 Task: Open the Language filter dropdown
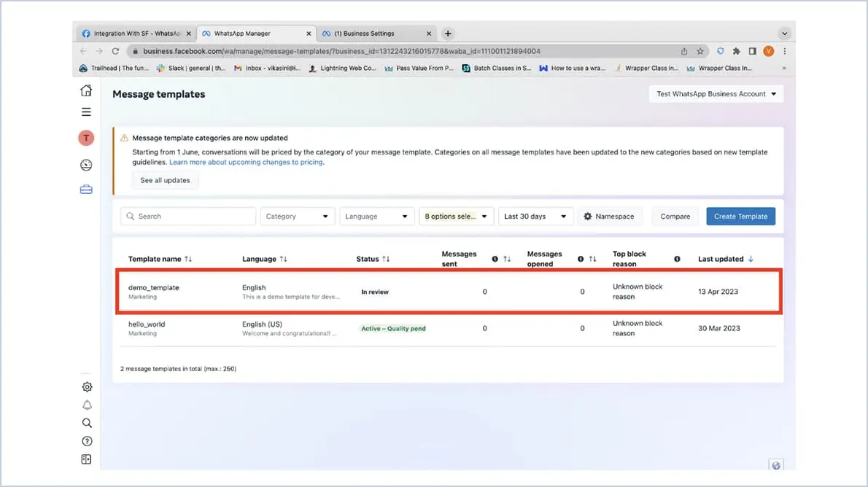376,217
